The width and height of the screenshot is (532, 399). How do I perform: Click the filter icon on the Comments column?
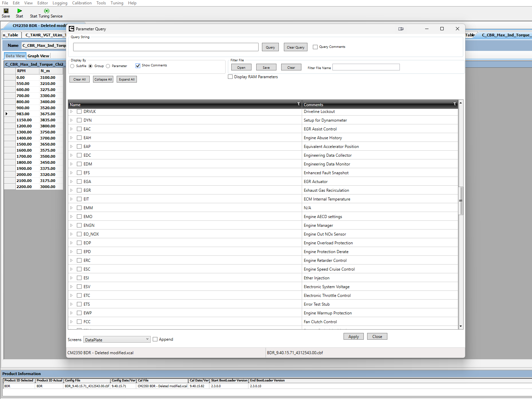454,104
